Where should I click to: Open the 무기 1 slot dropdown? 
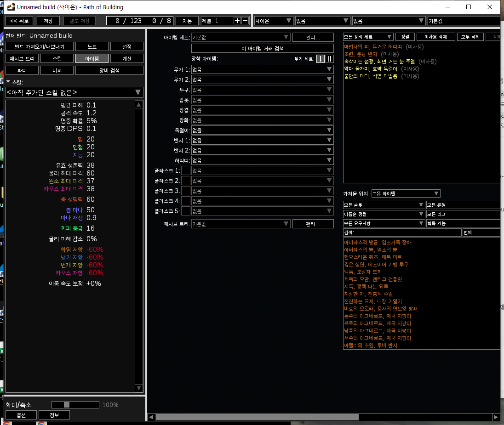click(x=262, y=69)
